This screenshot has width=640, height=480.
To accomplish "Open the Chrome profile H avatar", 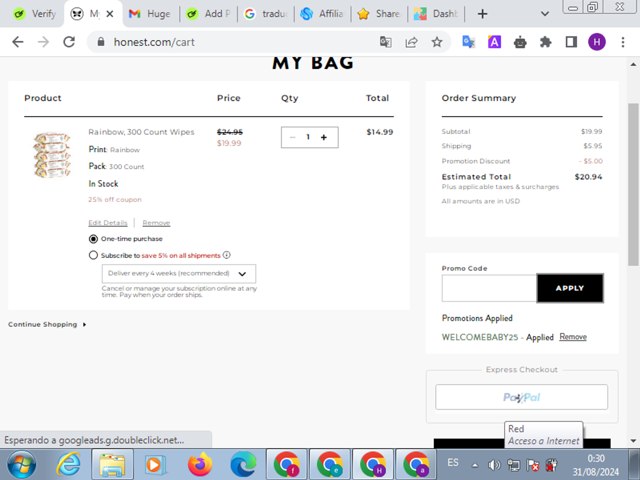I will pyautogui.click(x=597, y=42).
